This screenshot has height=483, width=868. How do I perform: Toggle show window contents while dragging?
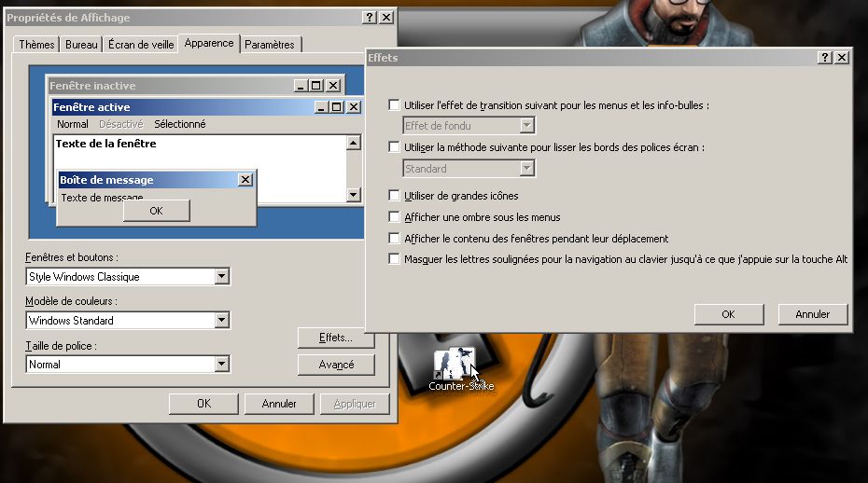(x=395, y=239)
